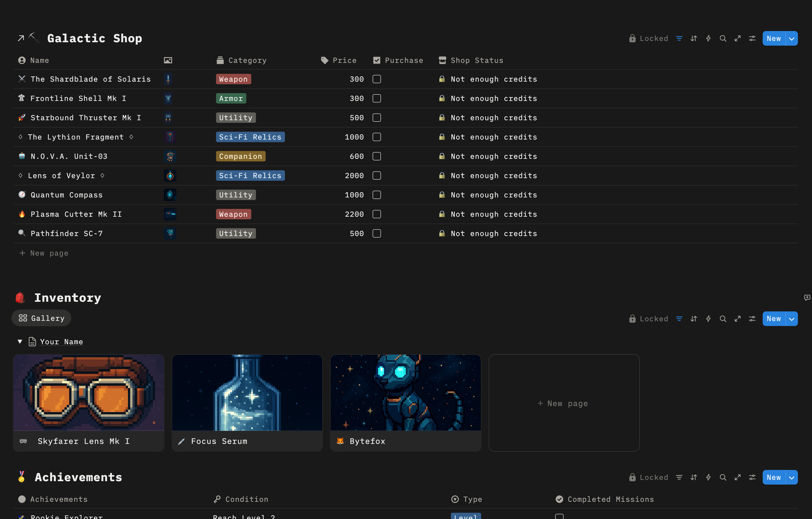The height and width of the screenshot is (519, 812).
Task: Click the Category column header
Action: (x=247, y=60)
